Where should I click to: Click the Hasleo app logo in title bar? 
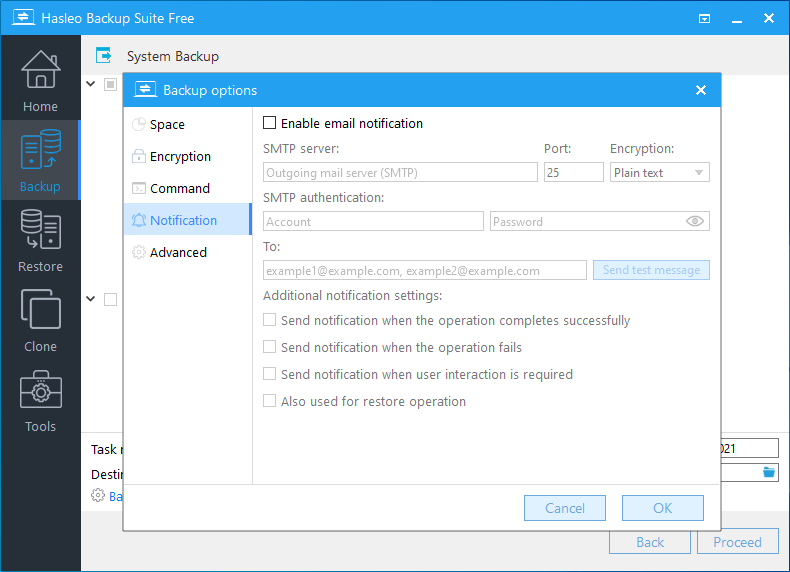click(23, 18)
